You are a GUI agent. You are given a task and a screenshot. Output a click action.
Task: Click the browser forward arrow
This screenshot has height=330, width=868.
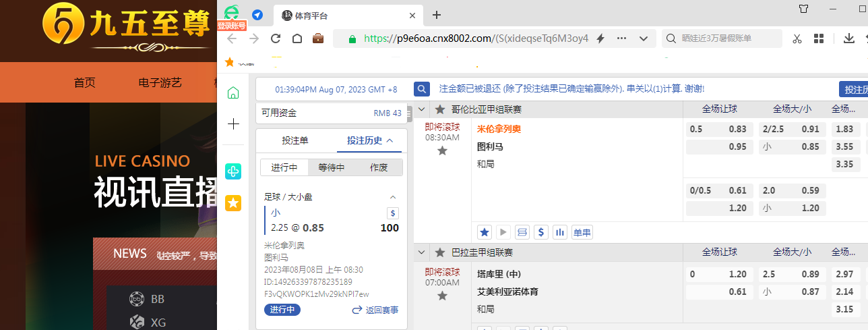coord(254,38)
